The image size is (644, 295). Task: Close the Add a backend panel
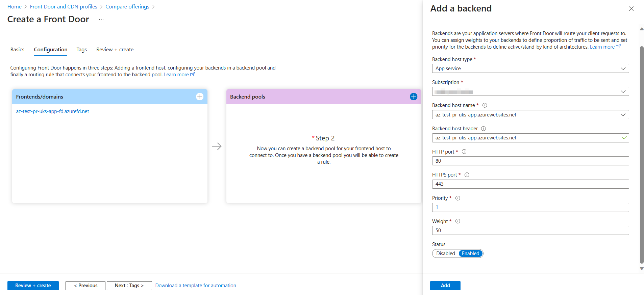click(631, 9)
